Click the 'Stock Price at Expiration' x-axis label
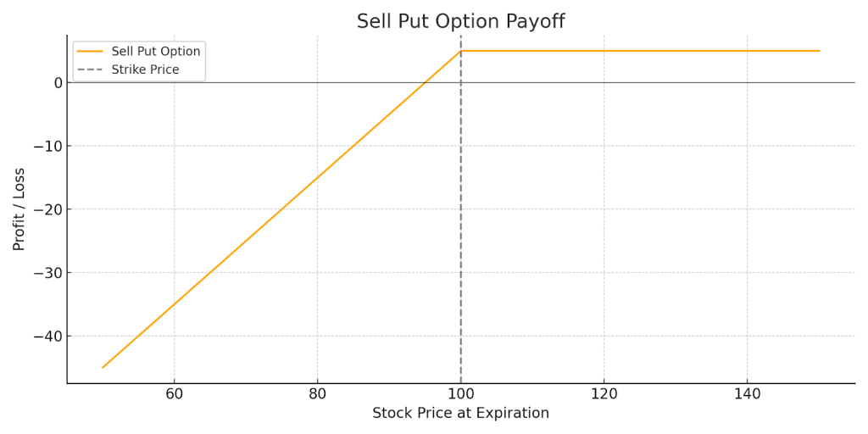The width and height of the screenshot is (868, 434). [460, 414]
